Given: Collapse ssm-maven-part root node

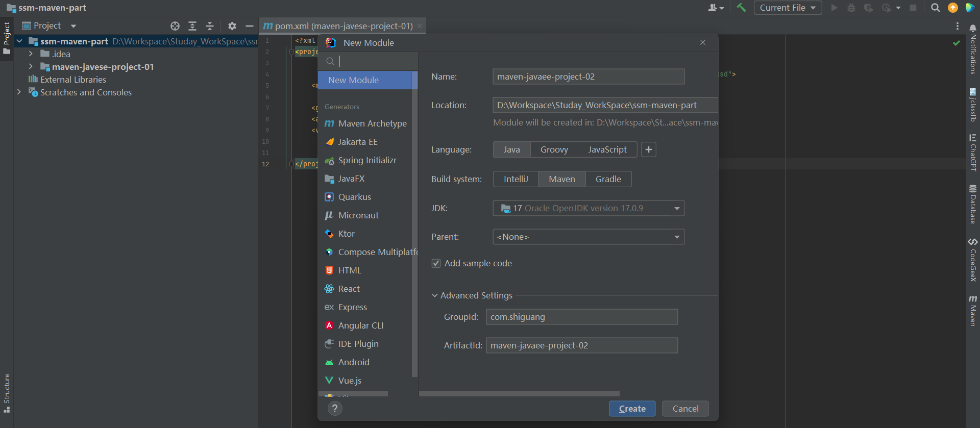Looking at the screenshot, I should 19,41.
